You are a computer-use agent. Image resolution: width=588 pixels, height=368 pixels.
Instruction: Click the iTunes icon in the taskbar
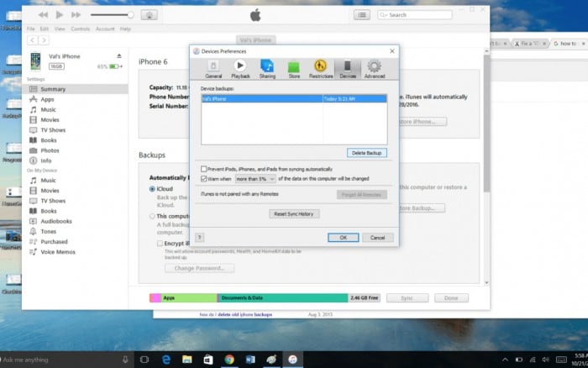pos(292,360)
